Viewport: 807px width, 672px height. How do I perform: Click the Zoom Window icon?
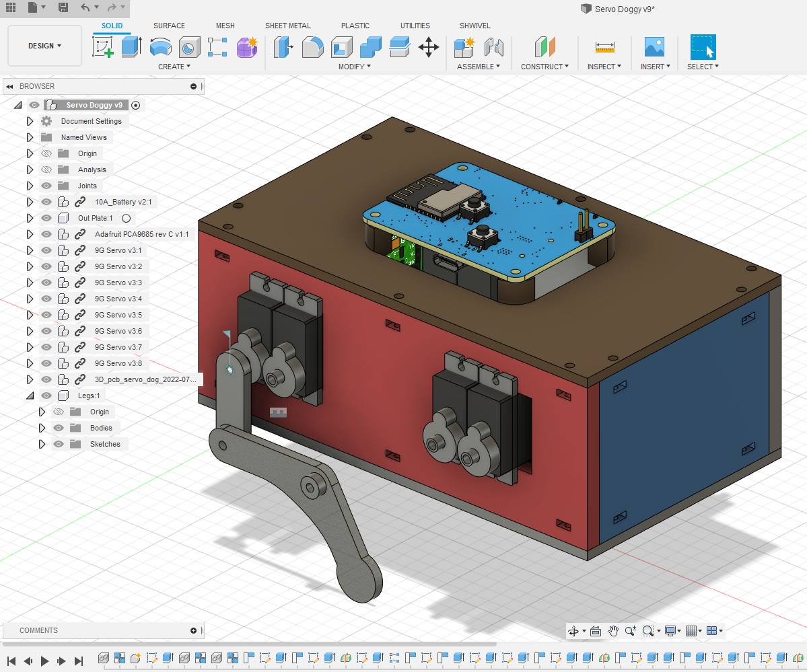(648, 631)
